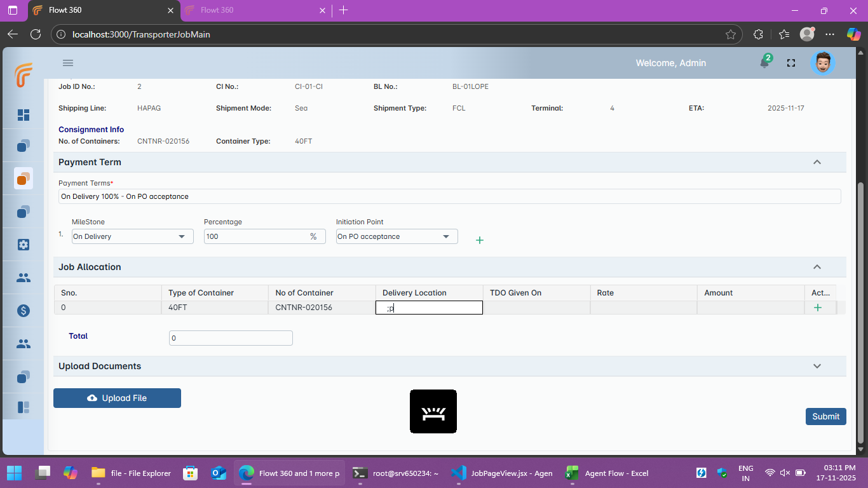
Task: Open the Initiation Point dropdown
Action: 397,236
